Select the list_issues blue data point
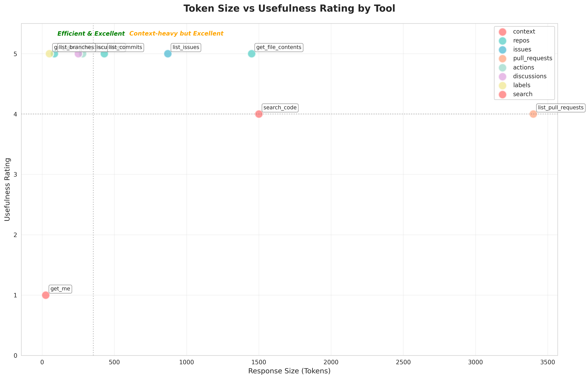 168,54
